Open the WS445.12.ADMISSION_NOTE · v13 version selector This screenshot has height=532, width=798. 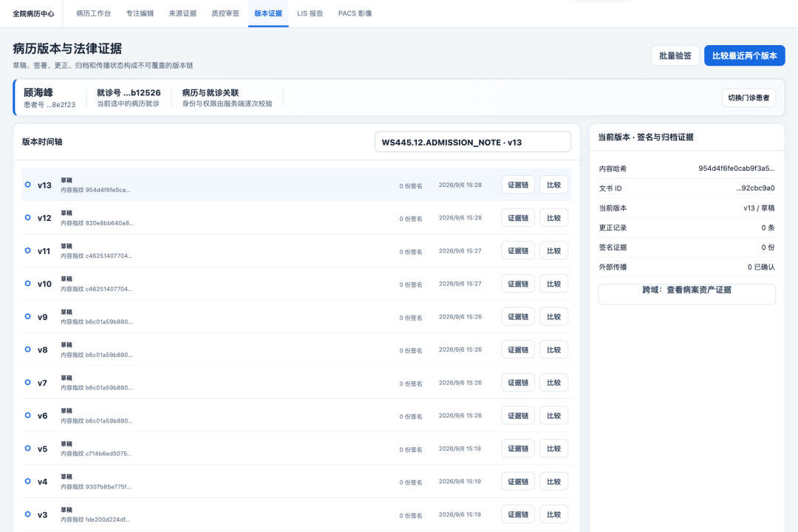473,142
